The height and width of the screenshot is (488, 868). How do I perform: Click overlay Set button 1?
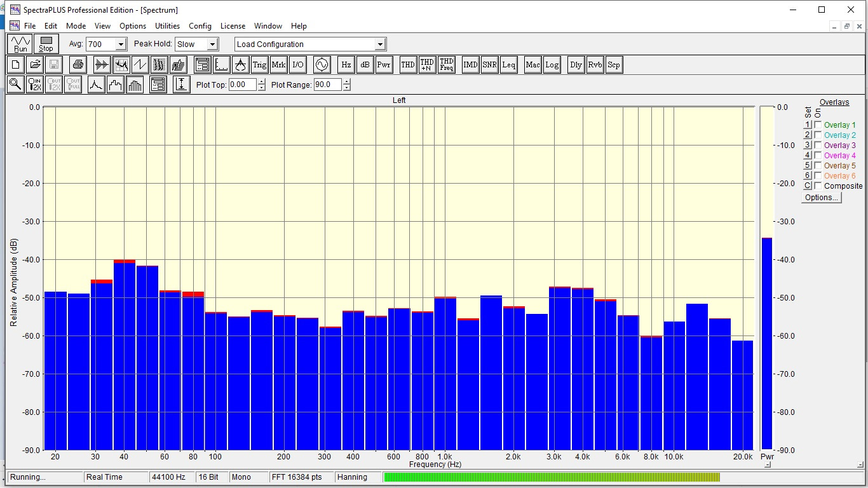[x=808, y=125]
